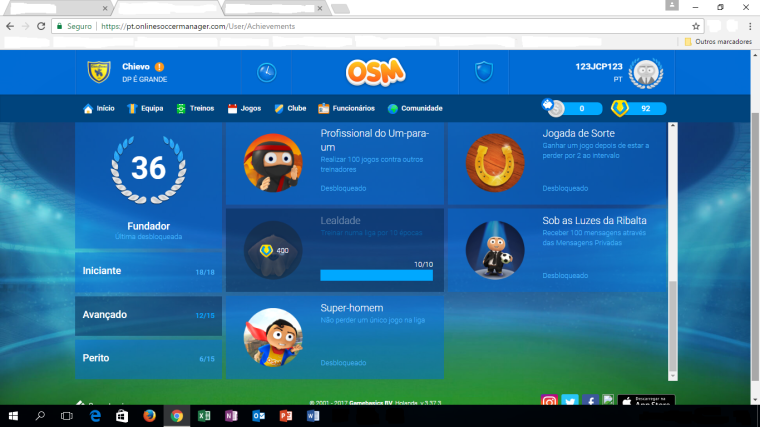The image size is (760, 427).
Task: Select the Iniciante achievements category
Action: 148,271
